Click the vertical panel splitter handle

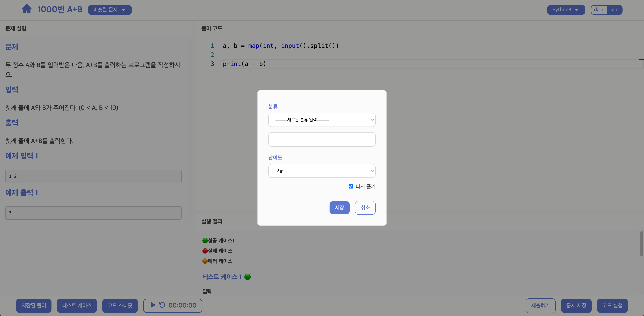[194, 158]
